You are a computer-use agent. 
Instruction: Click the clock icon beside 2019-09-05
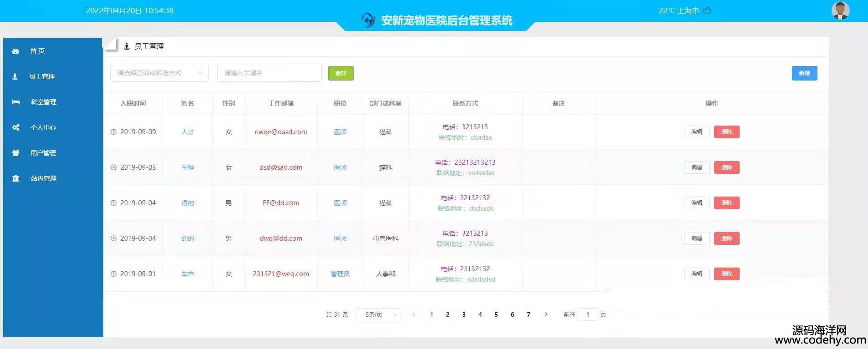tap(114, 167)
